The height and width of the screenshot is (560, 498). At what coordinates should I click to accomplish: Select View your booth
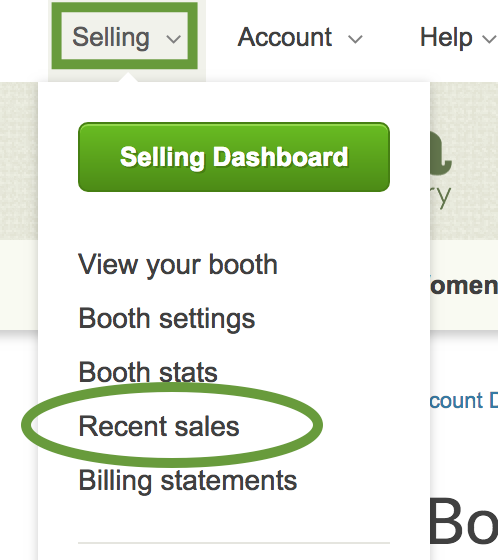click(178, 265)
